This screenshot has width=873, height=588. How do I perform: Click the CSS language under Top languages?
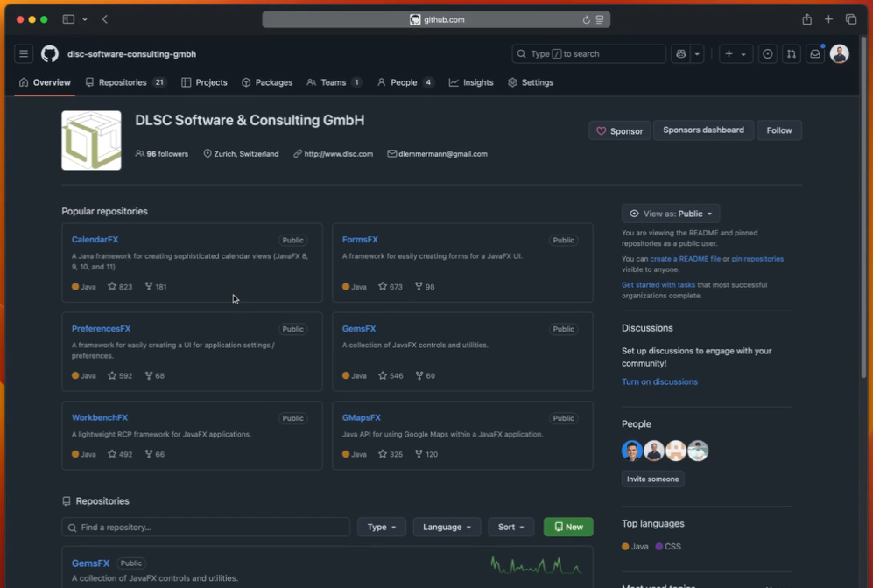[668, 547]
